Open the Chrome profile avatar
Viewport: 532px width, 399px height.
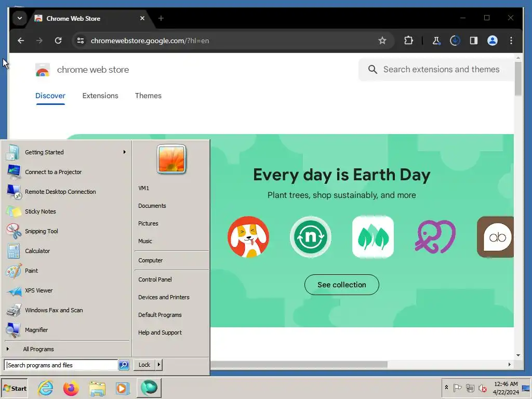pos(493,41)
